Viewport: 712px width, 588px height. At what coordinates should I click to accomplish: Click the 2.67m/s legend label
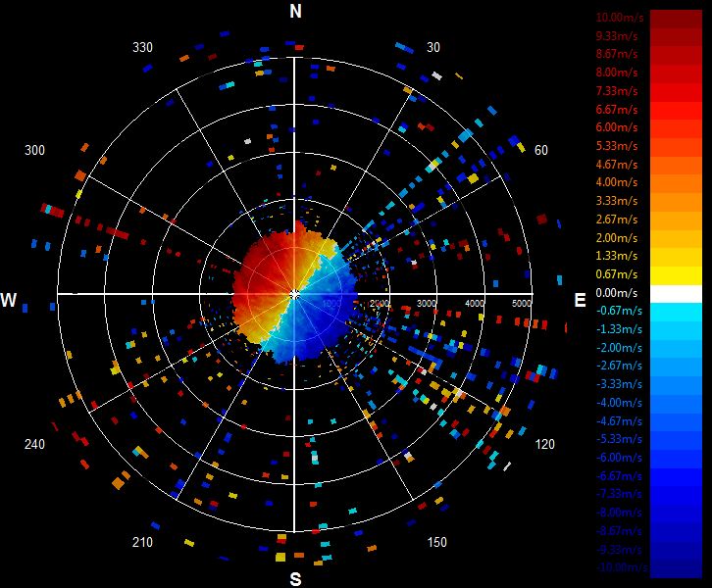(x=617, y=220)
